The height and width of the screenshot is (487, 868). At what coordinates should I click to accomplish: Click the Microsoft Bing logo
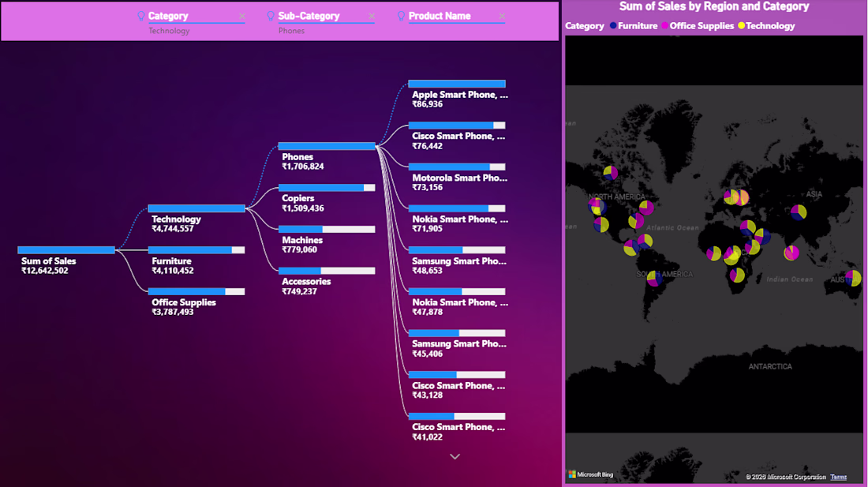coord(591,475)
